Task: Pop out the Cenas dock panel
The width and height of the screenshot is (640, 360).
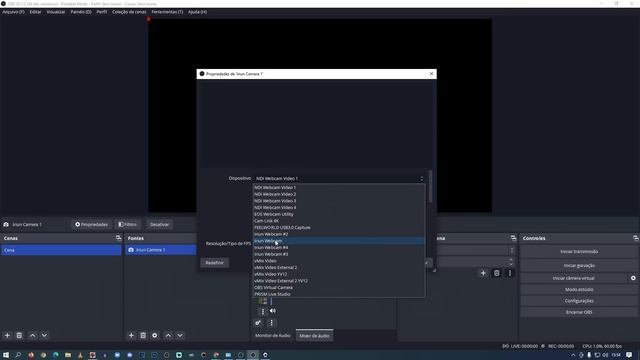Action: [118, 238]
